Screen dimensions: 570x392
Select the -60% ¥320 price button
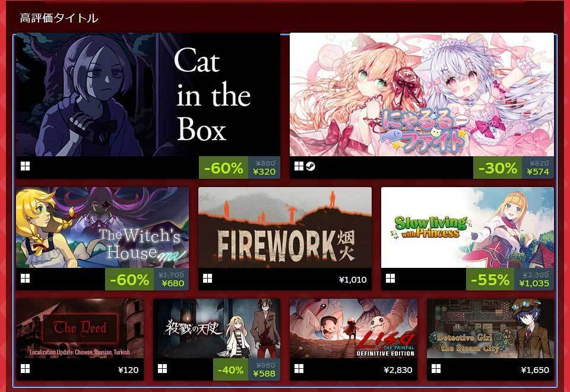(x=239, y=167)
